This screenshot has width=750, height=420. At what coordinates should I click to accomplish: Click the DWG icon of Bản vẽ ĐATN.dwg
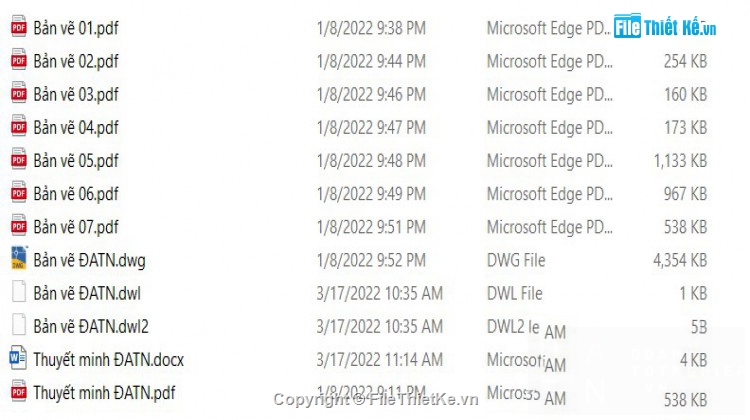click(x=19, y=258)
